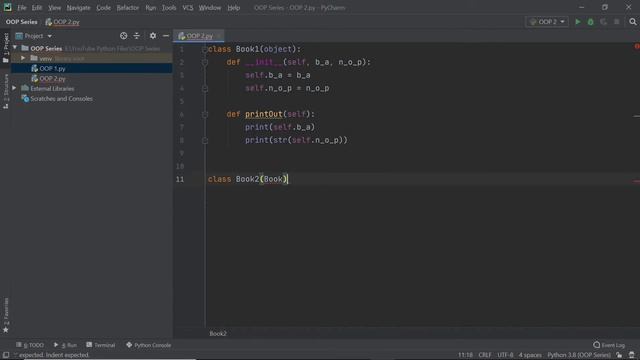Fold the __init__ method gutter marker

tap(205, 62)
